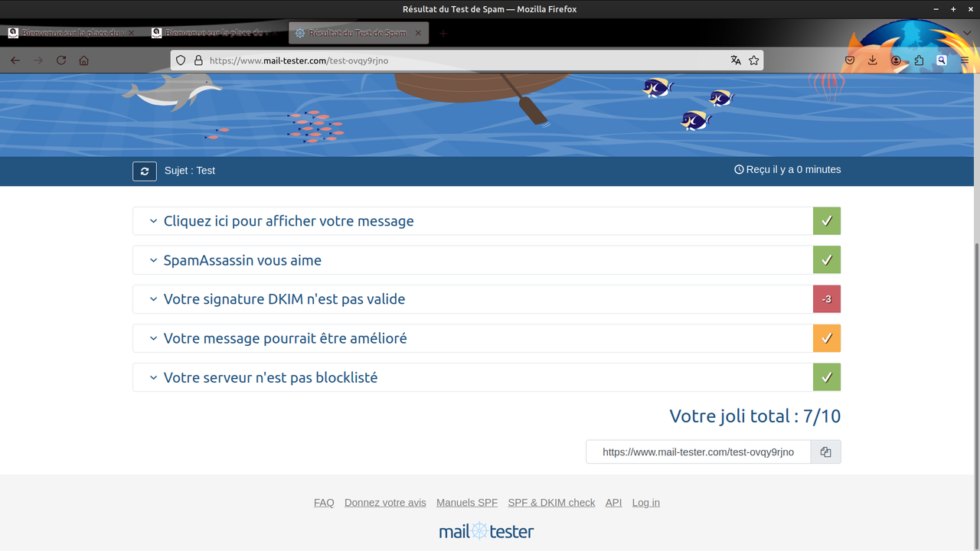Open 'Manuels SPF' link
Image resolution: width=980 pixels, height=551 pixels.
(467, 503)
